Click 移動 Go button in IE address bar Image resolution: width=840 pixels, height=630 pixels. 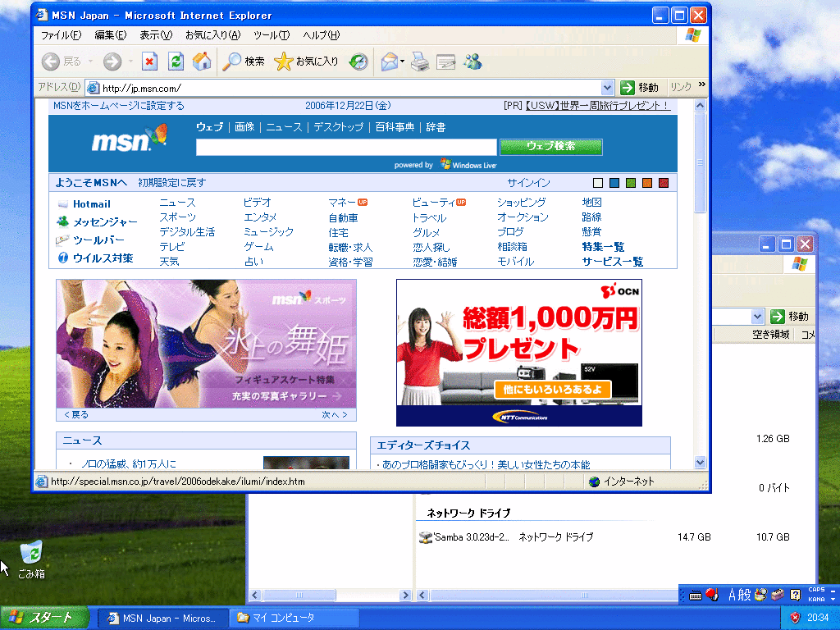pos(639,87)
